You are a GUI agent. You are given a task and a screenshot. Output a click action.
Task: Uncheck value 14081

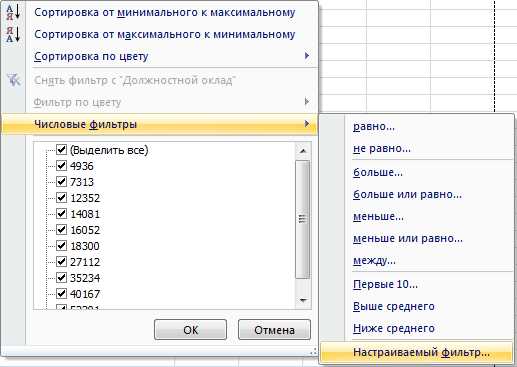click(x=61, y=213)
